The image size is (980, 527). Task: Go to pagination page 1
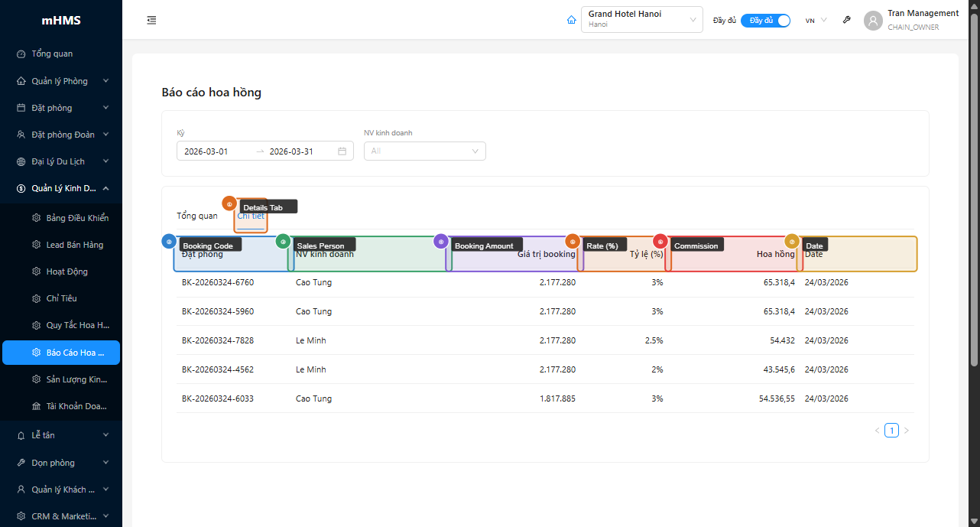coord(891,431)
